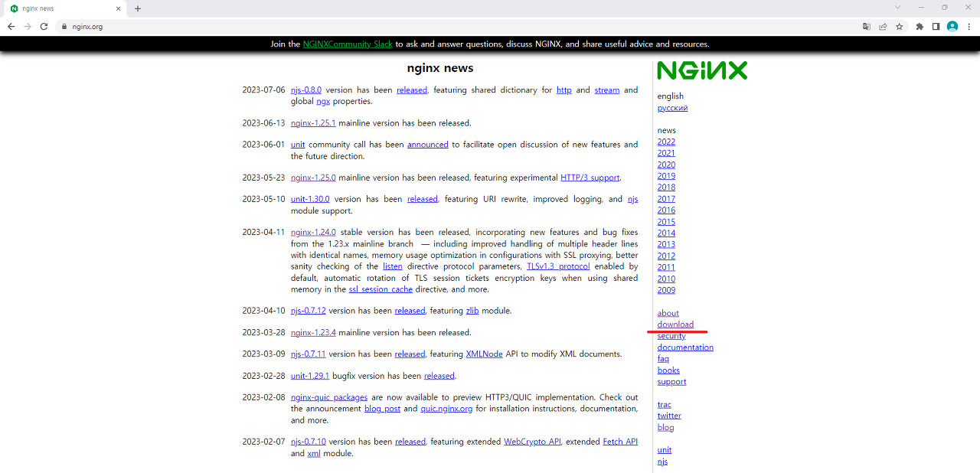Viewport: 980px width, 473px height.
Task: Open the Chrome extensions puzzle icon
Action: pos(918,25)
